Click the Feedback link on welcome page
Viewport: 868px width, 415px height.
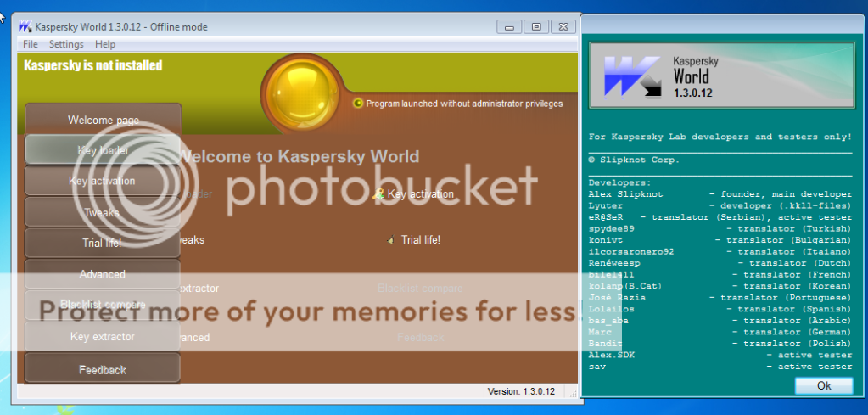click(x=420, y=337)
